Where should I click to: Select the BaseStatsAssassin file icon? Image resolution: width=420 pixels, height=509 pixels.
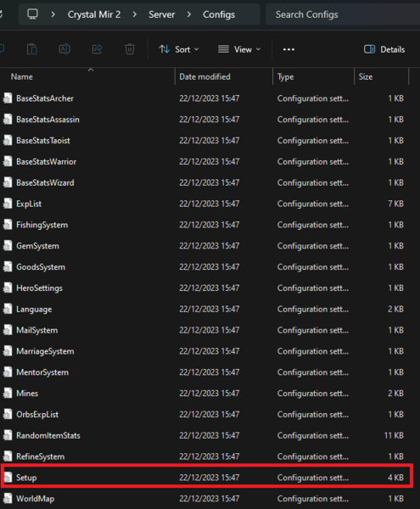point(8,120)
